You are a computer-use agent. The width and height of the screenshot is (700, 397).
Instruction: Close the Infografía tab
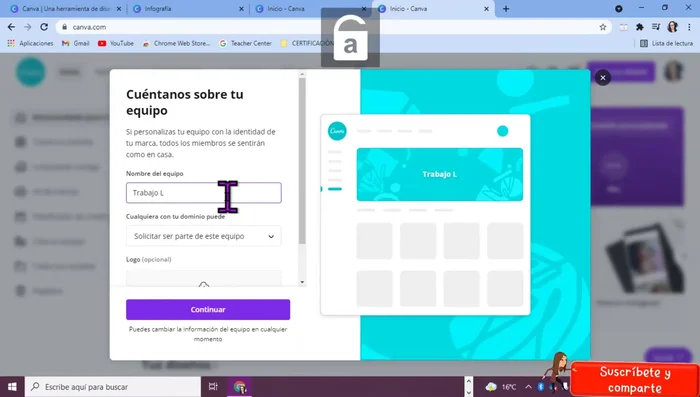(x=242, y=9)
